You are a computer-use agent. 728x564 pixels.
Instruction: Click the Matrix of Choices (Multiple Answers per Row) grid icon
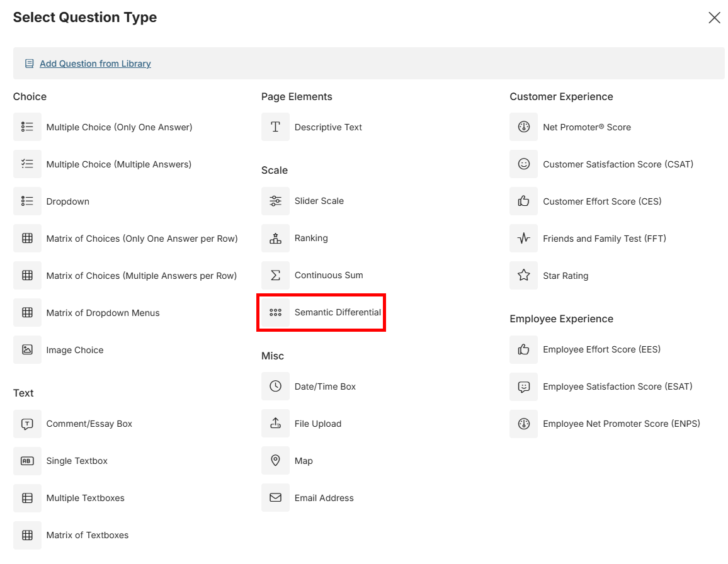coord(27,275)
